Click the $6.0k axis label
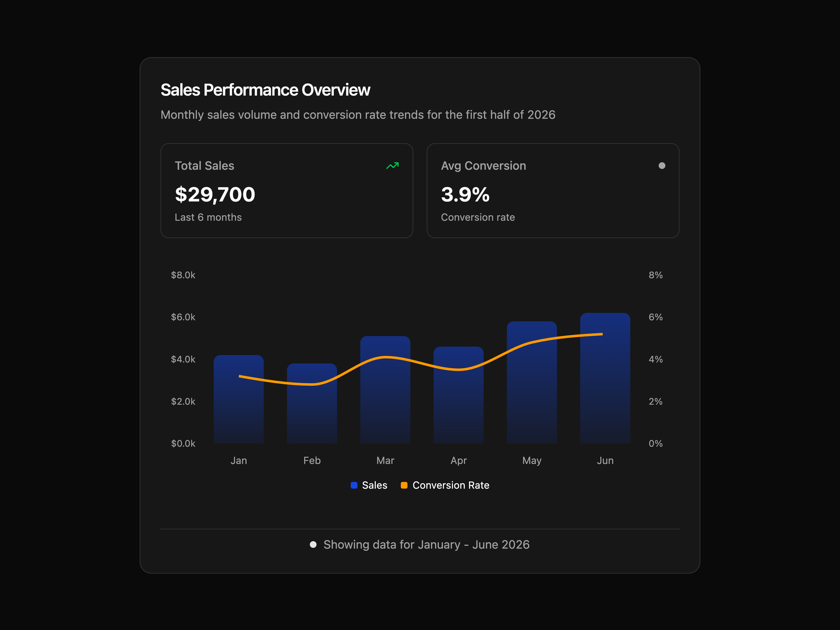 click(x=183, y=317)
